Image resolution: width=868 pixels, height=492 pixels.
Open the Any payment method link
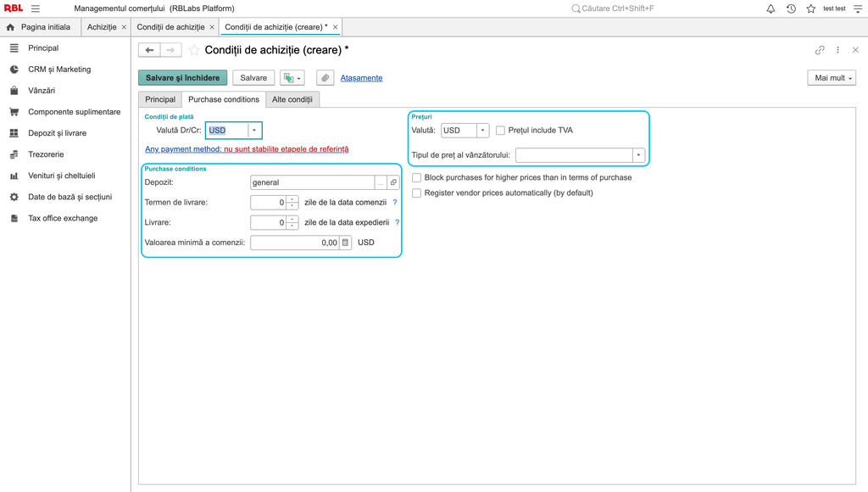[x=247, y=149]
